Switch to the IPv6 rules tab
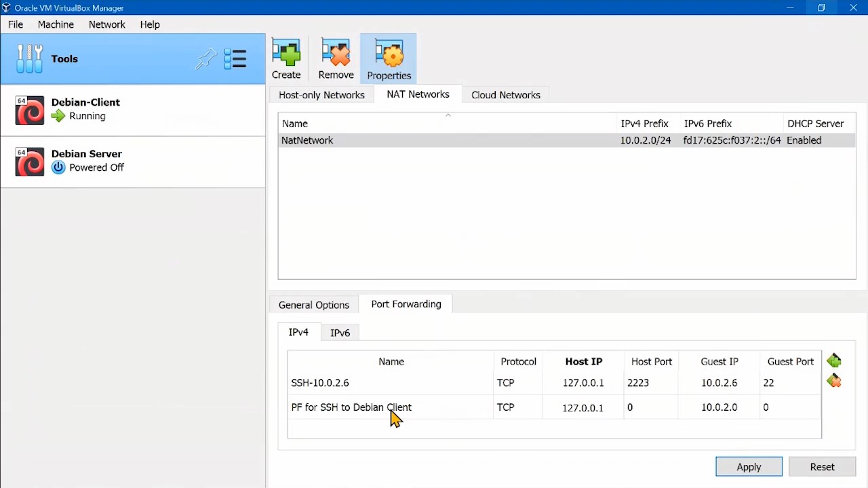 (x=340, y=333)
